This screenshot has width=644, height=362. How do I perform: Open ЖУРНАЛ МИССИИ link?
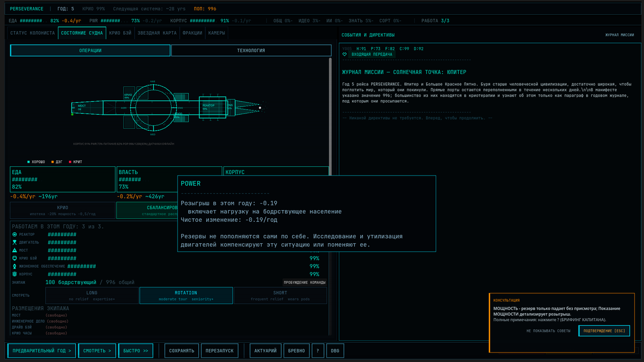pos(619,35)
